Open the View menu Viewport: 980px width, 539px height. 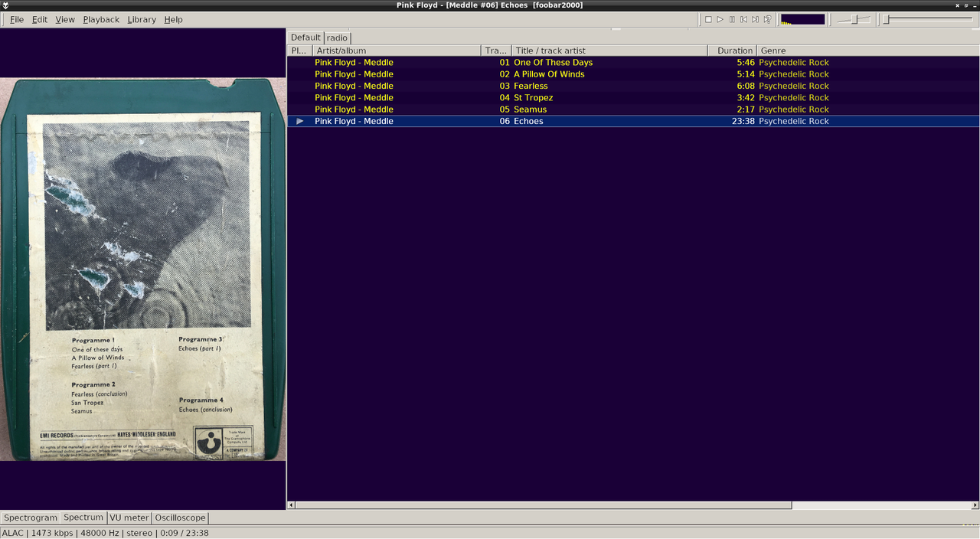(65, 19)
